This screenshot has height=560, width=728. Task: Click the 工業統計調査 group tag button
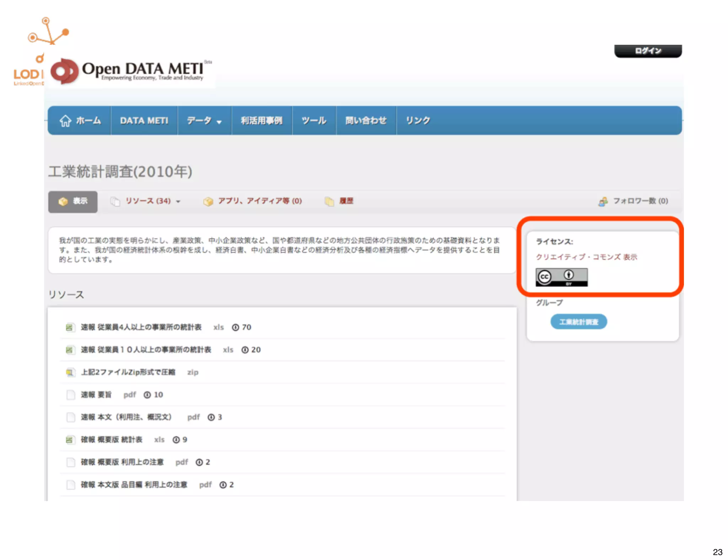(x=578, y=322)
